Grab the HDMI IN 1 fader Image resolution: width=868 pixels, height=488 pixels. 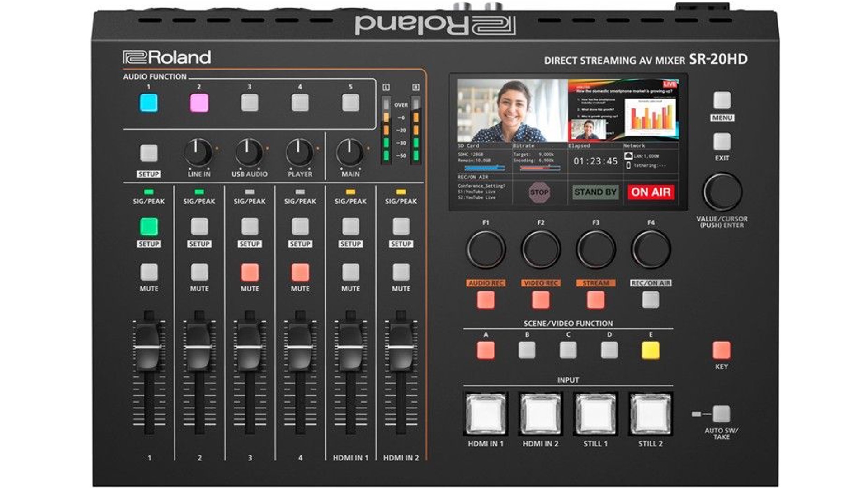tap(350, 347)
